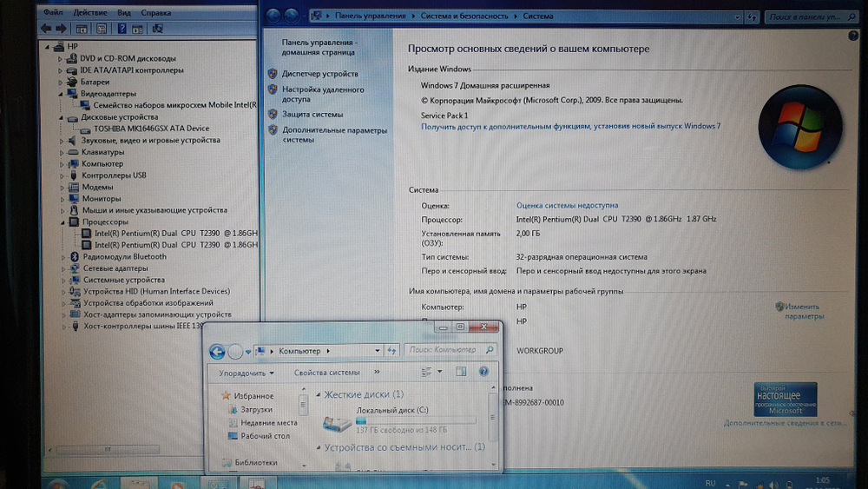The width and height of the screenshot is (868, 489).
Task: Open the Справка menu
Action: point(156,12)
